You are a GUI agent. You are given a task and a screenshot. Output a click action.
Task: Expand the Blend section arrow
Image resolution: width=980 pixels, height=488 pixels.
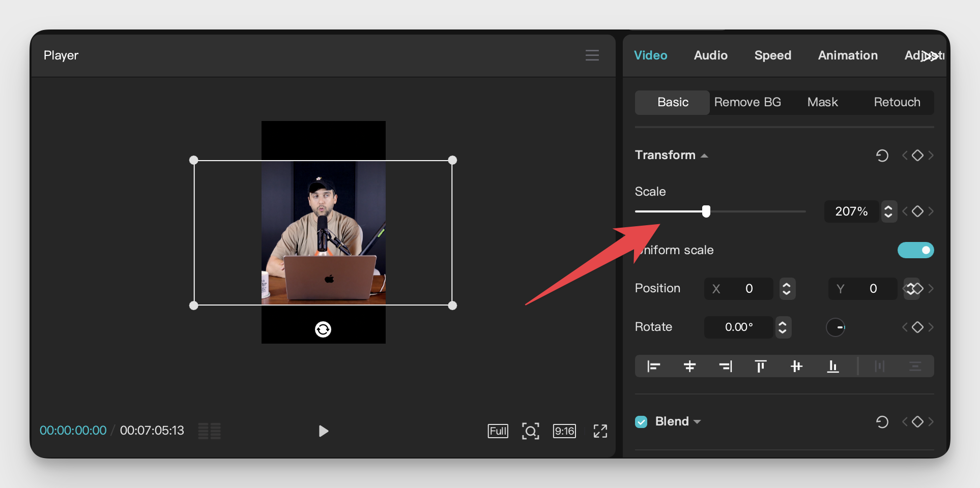pyautogui.click(x=697, y=422)
